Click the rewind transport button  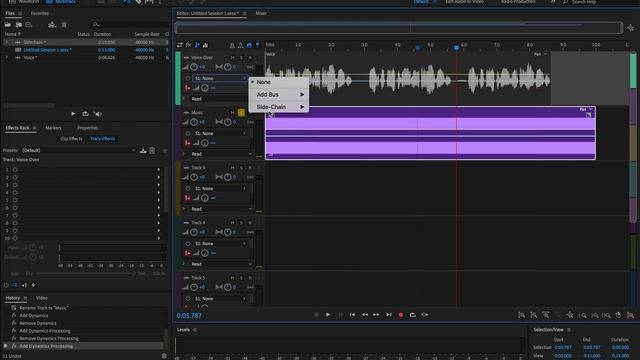click(364, 315)
